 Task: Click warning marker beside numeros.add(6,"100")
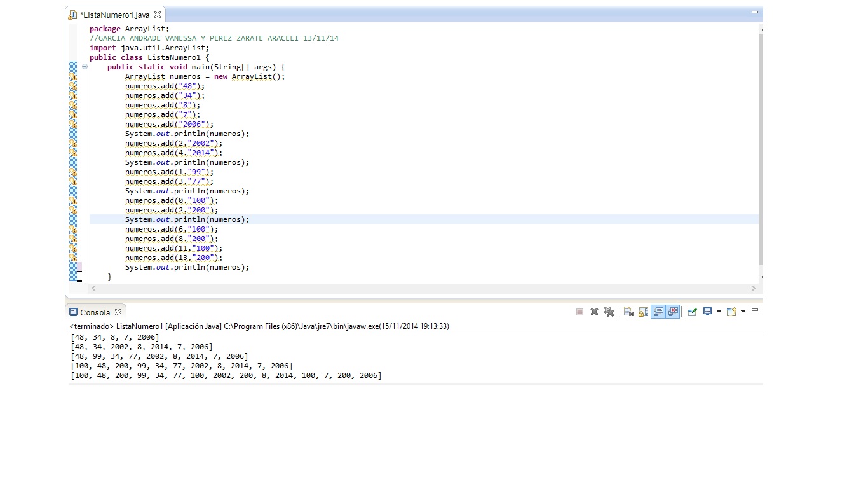tap(73, 229)
